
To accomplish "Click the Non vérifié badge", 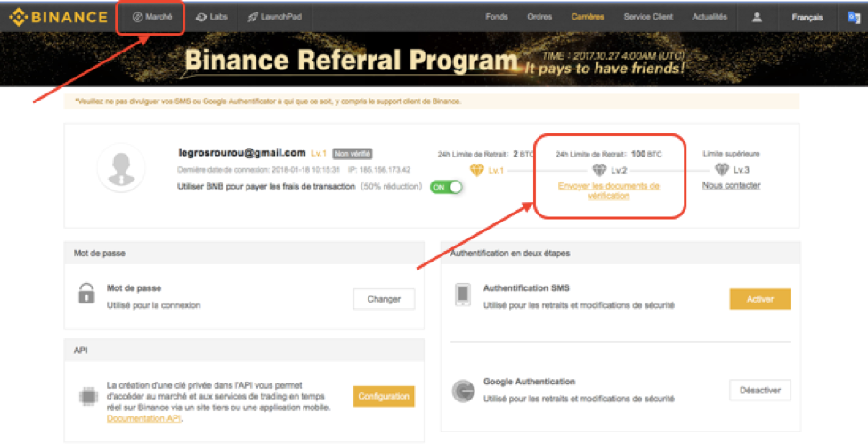I will coord(352,154).
